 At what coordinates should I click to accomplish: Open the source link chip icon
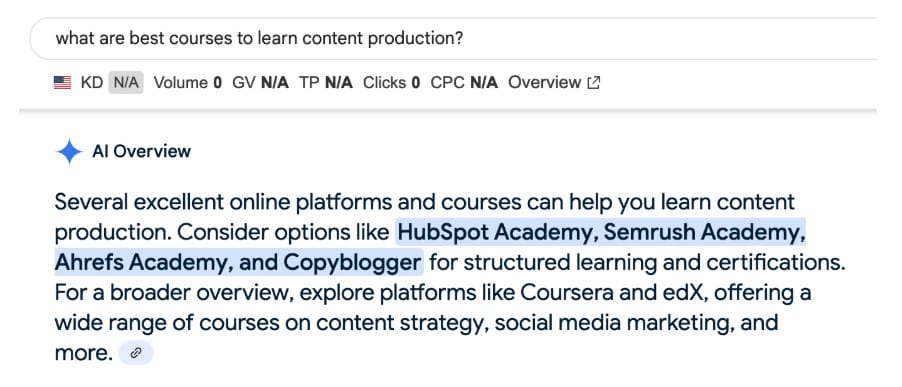136,353
